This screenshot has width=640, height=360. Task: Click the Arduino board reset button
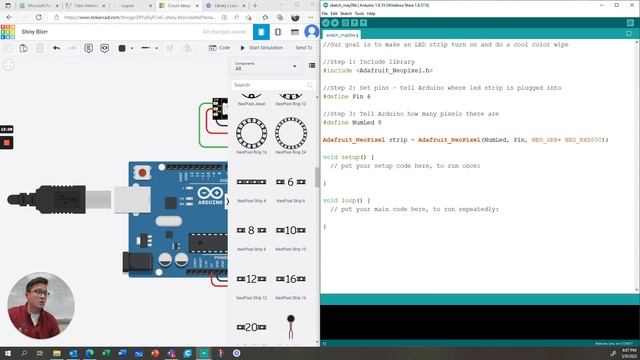point(142,173)
